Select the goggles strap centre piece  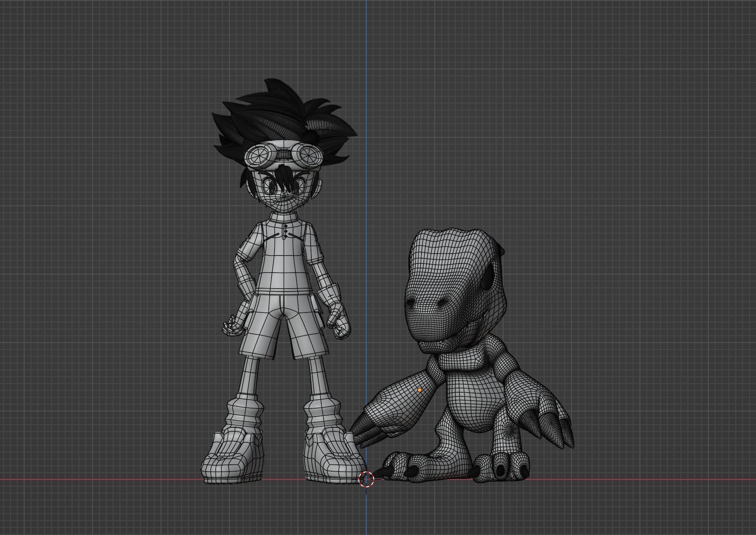284,154
